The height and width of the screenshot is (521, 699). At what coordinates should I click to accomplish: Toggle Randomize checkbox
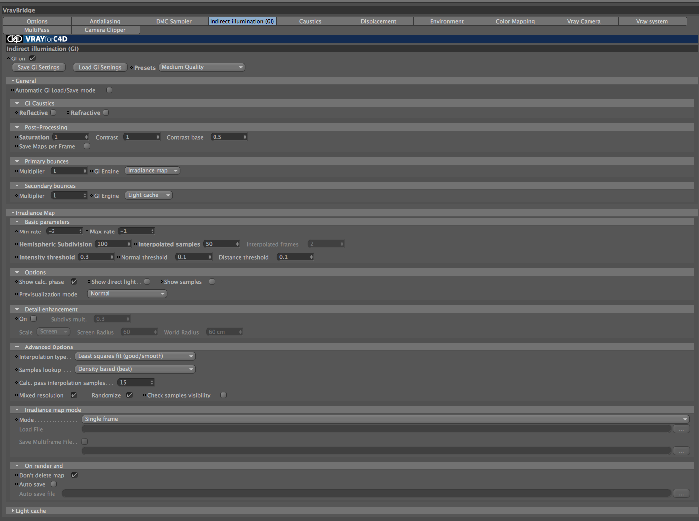click(129, 395)
